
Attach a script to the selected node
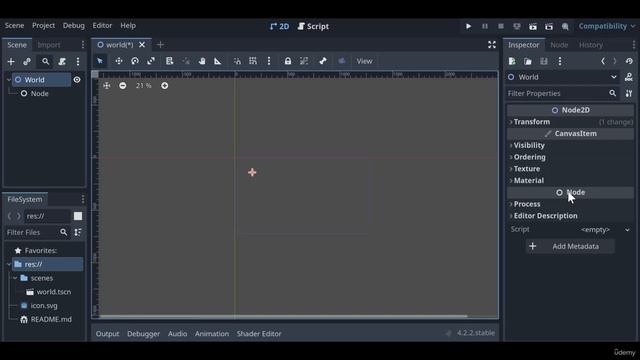(62, 62)
